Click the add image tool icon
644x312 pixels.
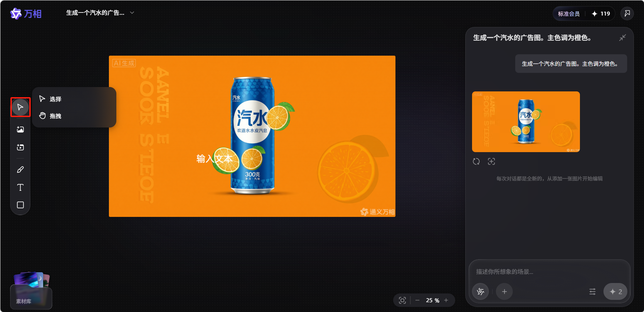(x=20, y=130)
